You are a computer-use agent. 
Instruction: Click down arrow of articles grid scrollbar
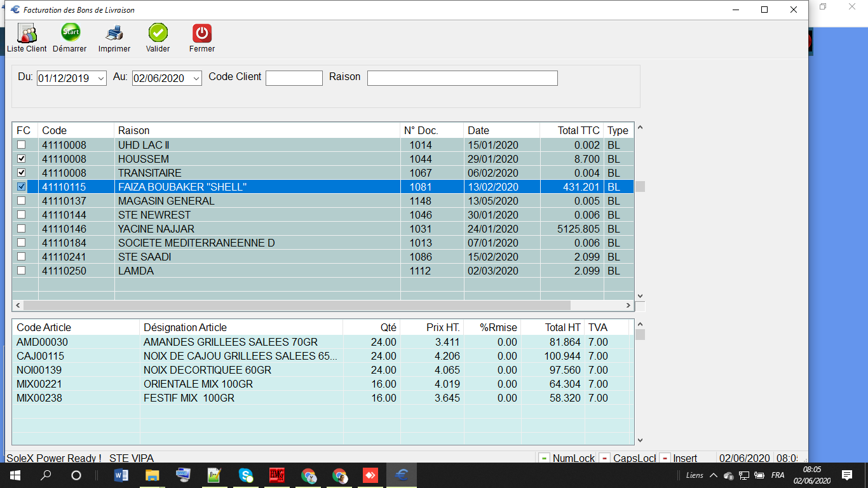tap(640, 440)
